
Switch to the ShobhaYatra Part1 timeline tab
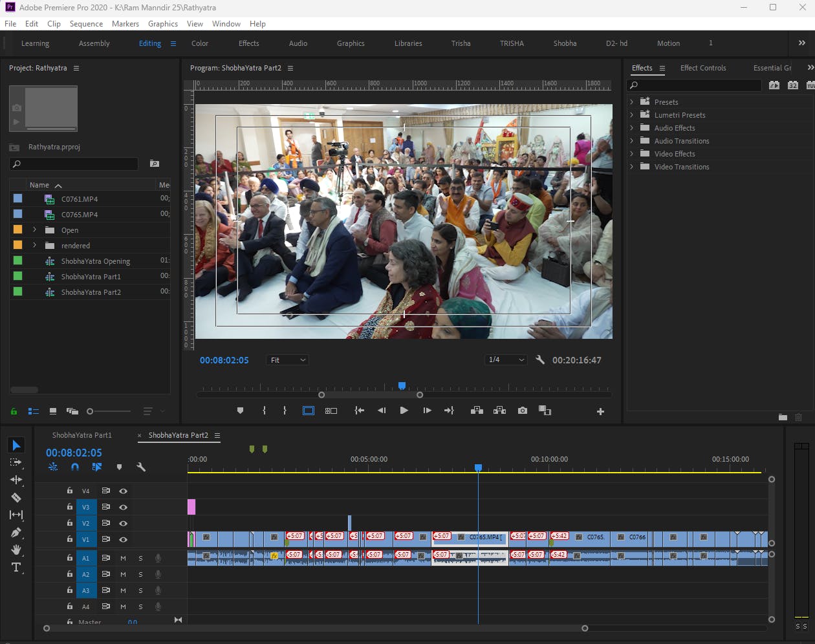tap(81, 435)
